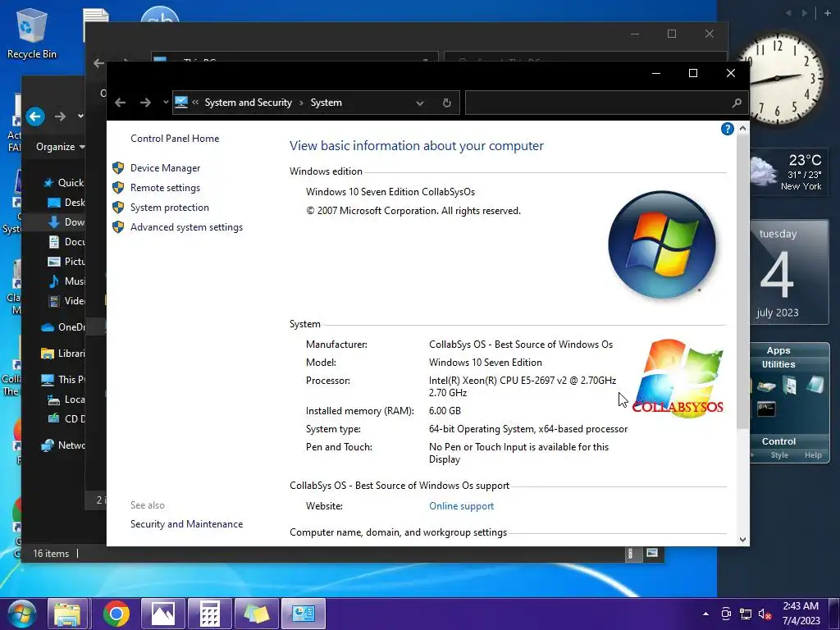Switch Explorer to large icons view

(652, 553)
